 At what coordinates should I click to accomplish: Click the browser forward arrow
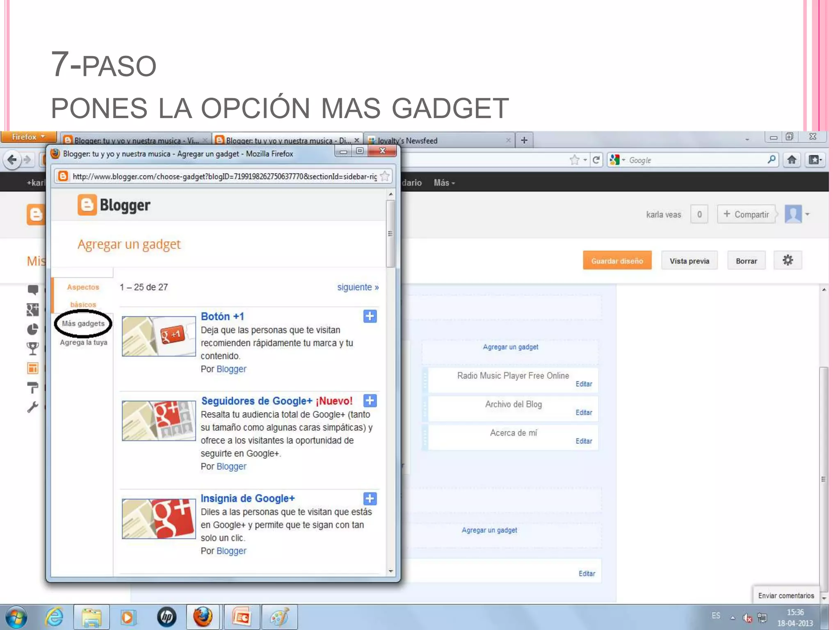click(27, 160)
